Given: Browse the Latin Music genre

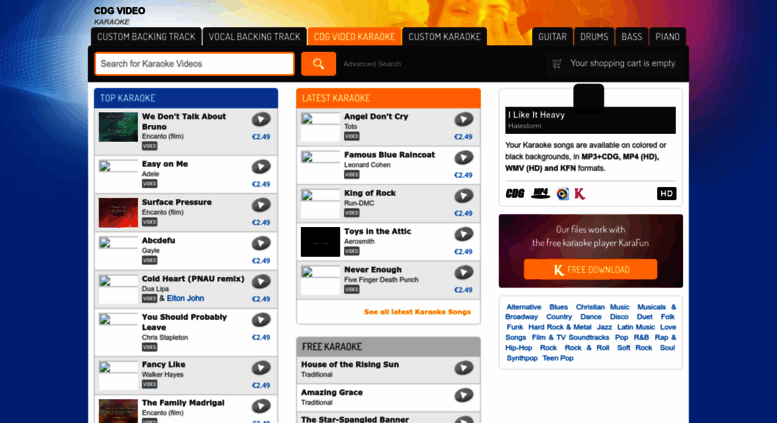Looking at the screenshot, I should click(x=636, y=327).
